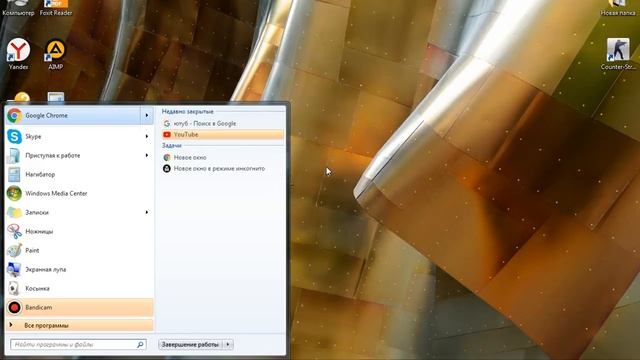Open AIMP desktop shortcut
The image size is (640, 360).
[x=56, y=53]
